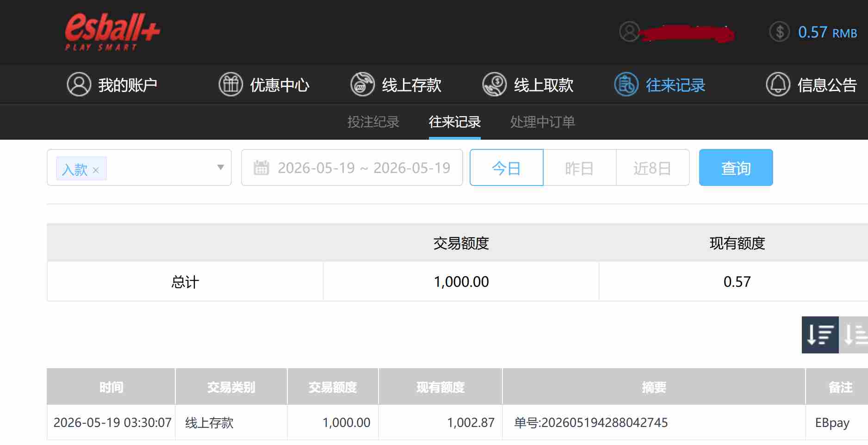
Task: Click the calendar icon in date field
Action: click(261, 167)
